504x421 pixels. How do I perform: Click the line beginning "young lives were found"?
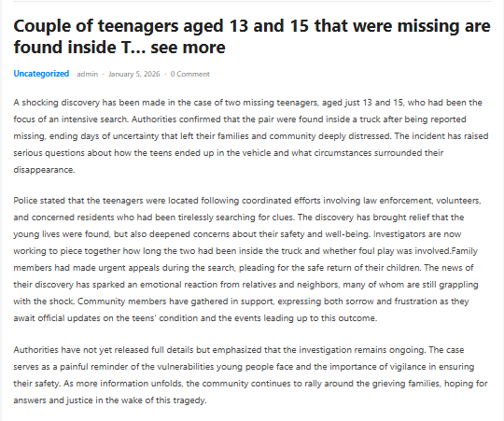point(237,234)
